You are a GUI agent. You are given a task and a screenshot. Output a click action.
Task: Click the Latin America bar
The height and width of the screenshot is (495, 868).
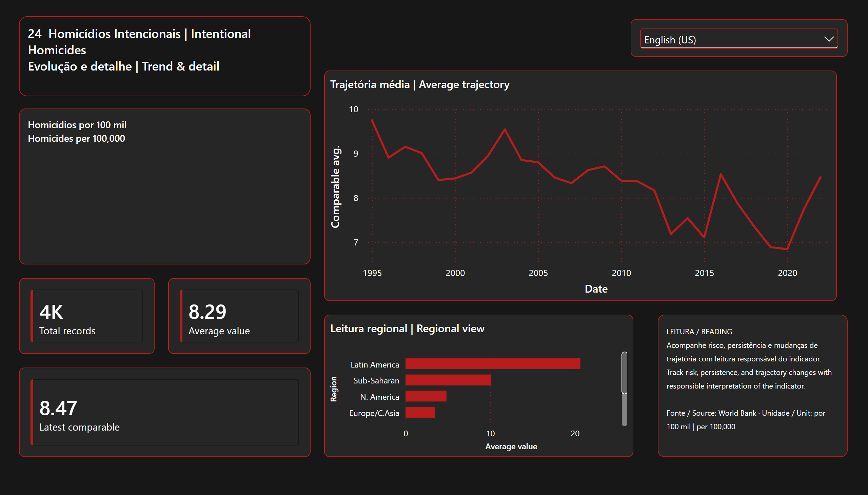tap(493, 364)
